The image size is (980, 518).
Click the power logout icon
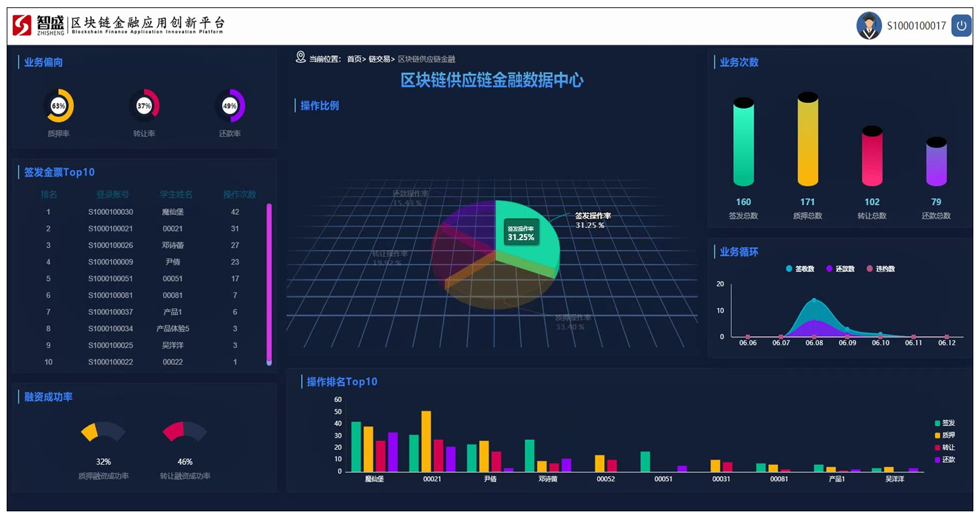click(x=961, y=25)
